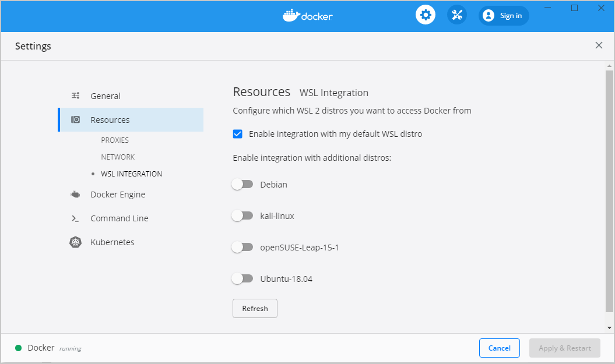Click the Command Line prompt icon
The width and height of the screenshot is (615, 364).
75,218
